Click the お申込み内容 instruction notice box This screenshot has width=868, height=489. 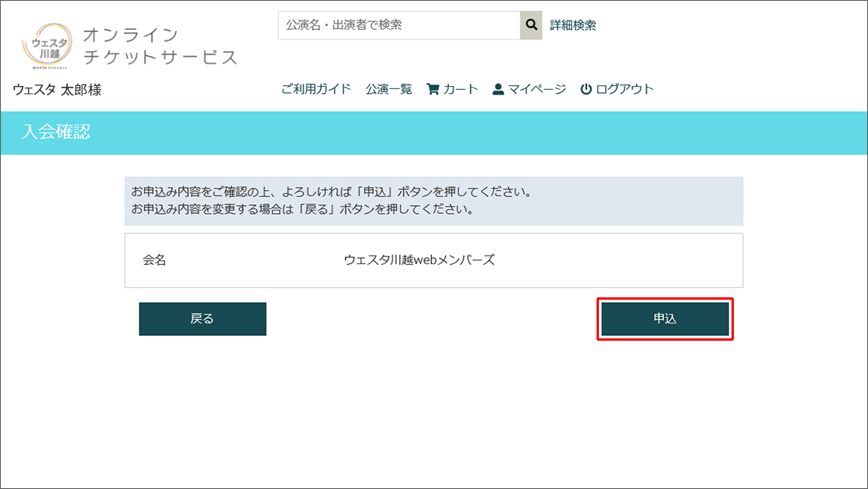(x=433, y=201)
